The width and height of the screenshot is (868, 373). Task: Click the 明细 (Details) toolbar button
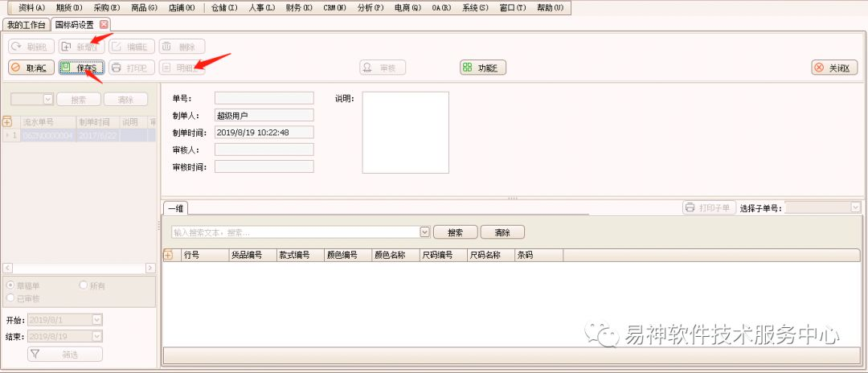[181, 68]
